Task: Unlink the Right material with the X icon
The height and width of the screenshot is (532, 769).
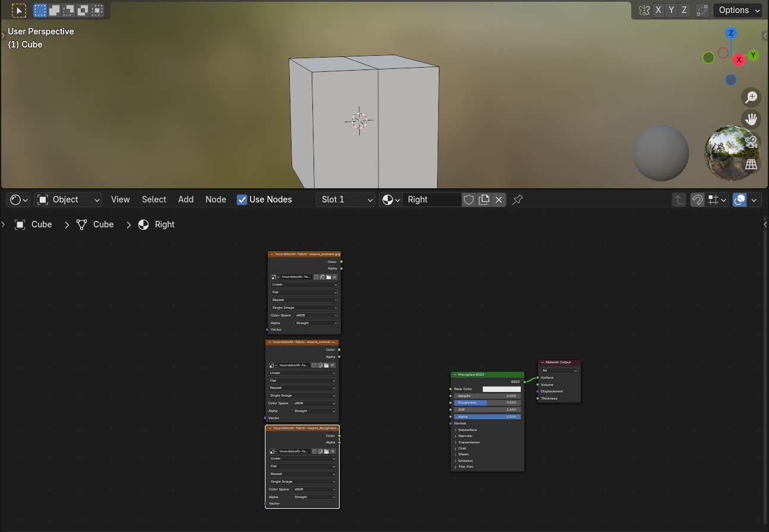Action: 499,199
